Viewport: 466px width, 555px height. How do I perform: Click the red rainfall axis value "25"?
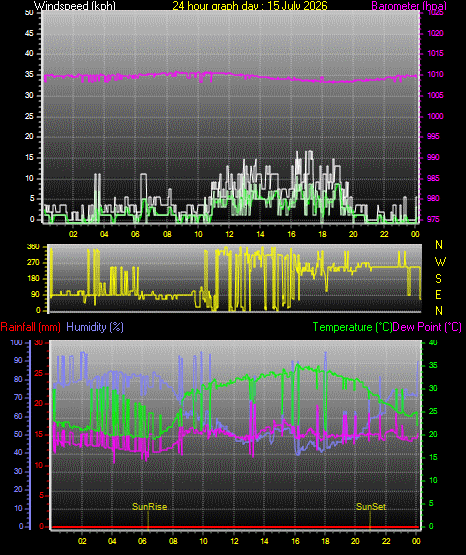[x=39, y=373]
